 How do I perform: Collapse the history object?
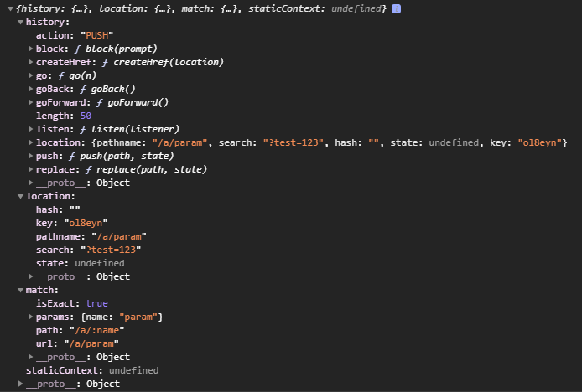(20, 23)
